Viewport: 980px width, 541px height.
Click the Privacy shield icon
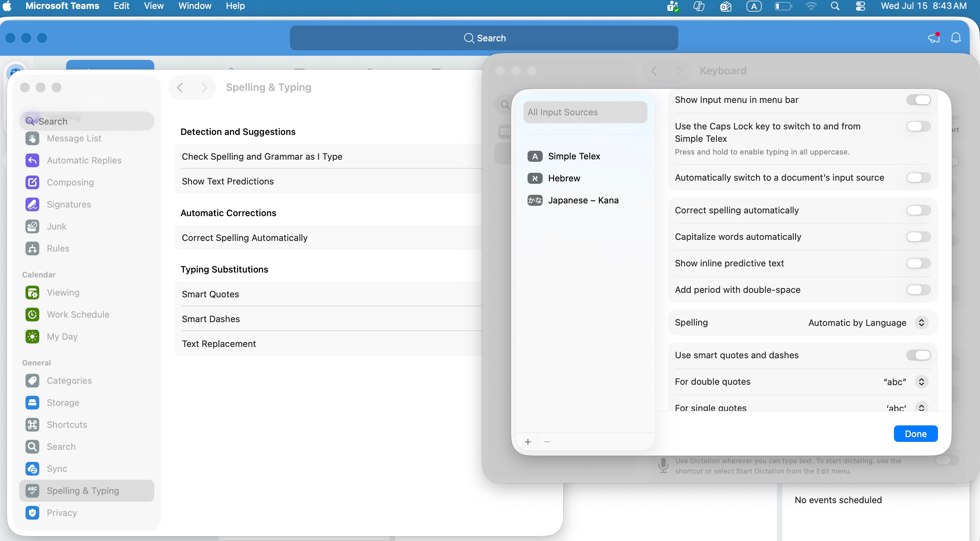coord(32,513)
